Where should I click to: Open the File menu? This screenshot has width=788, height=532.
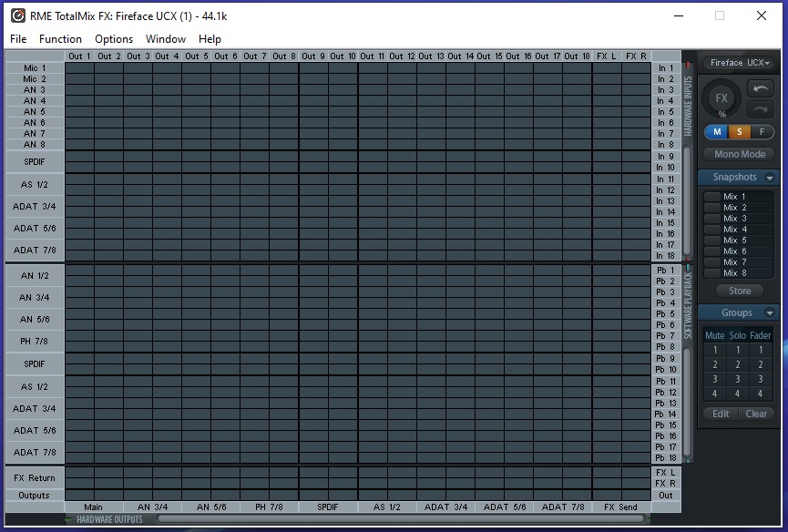18,38
